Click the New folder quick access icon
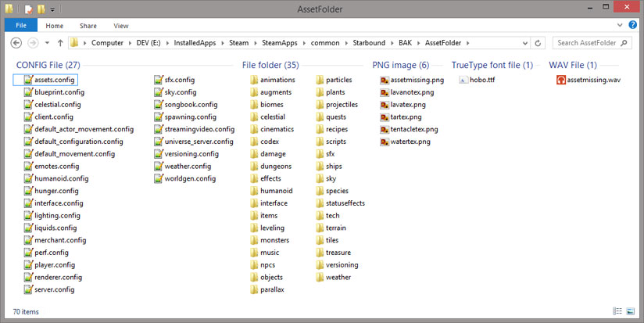 coord(41,9)
